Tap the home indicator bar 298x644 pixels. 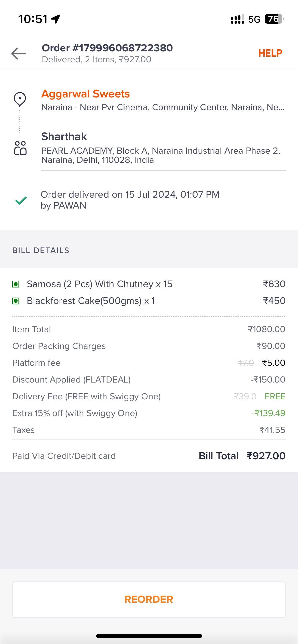[149, 636]
